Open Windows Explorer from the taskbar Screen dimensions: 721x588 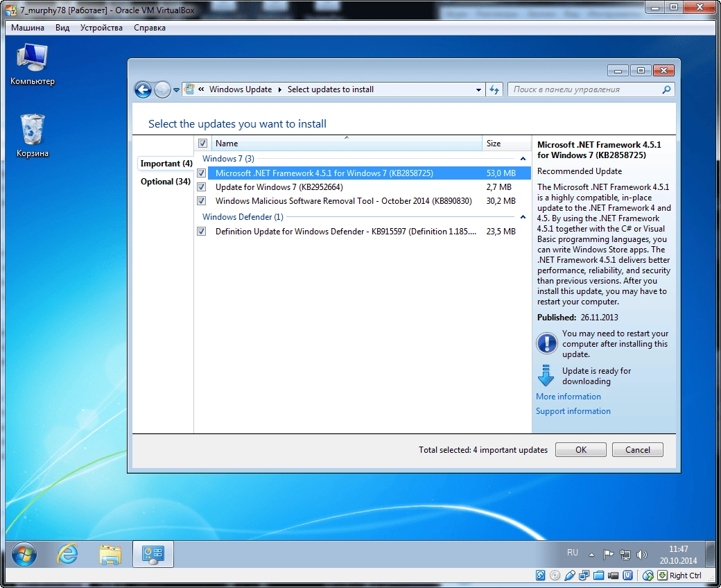[x=110, y=555]
